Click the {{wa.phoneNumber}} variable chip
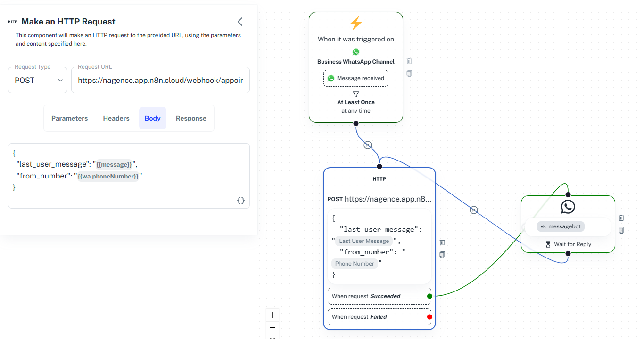This screenshot has width=644, height=339. [108, 176]
